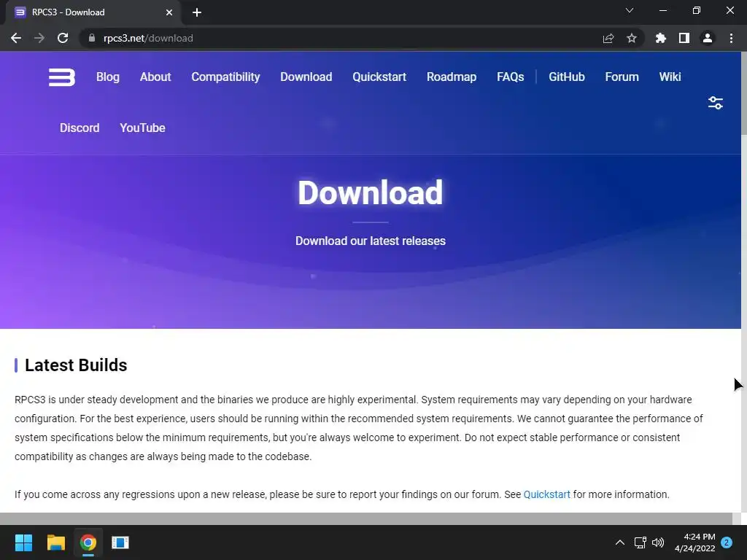Open the tab search chevron
The width and height of the screenshot is (747, 560).
tap(630, 10)
